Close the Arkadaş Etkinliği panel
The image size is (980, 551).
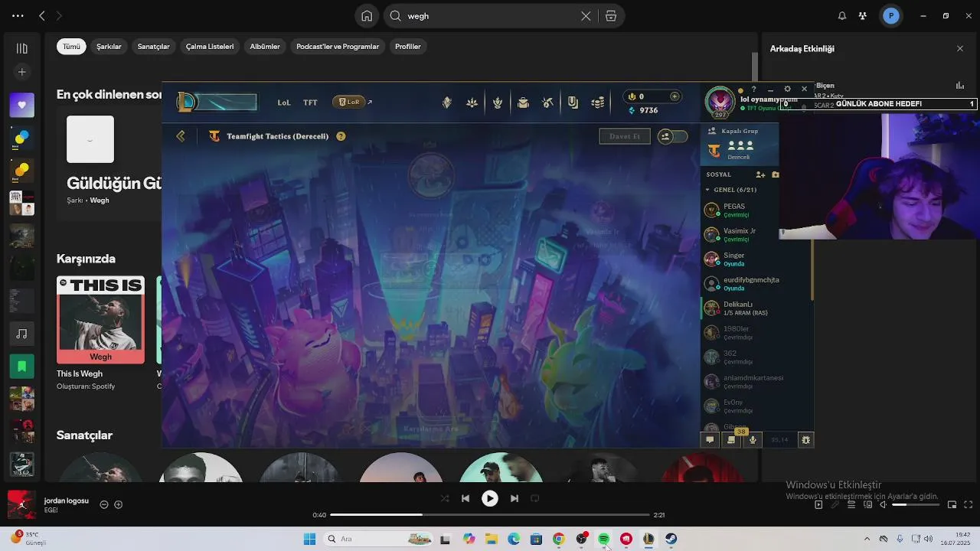(960, 48)
